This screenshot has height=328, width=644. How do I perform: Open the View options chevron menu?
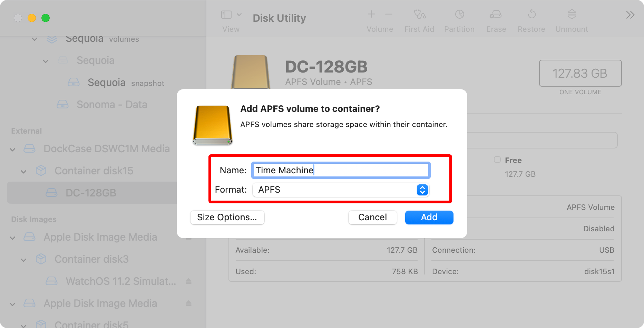[239, 15]
